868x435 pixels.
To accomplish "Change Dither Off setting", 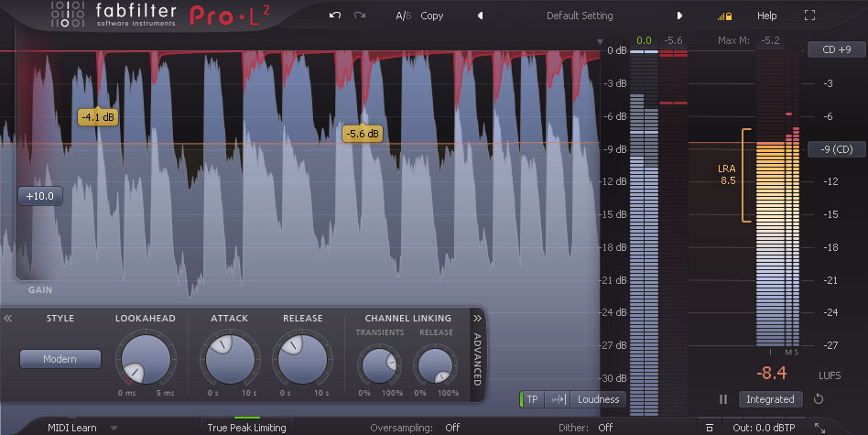I will coord(605,428).
